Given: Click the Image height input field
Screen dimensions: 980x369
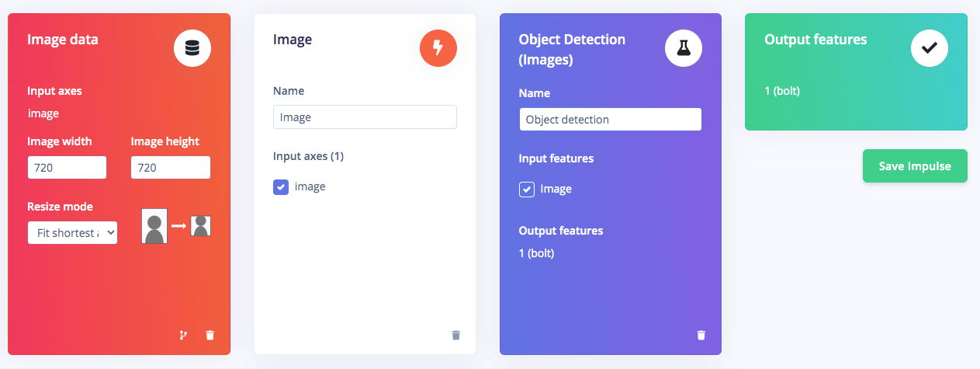Looking at the screenshot, I should (171, 167).
